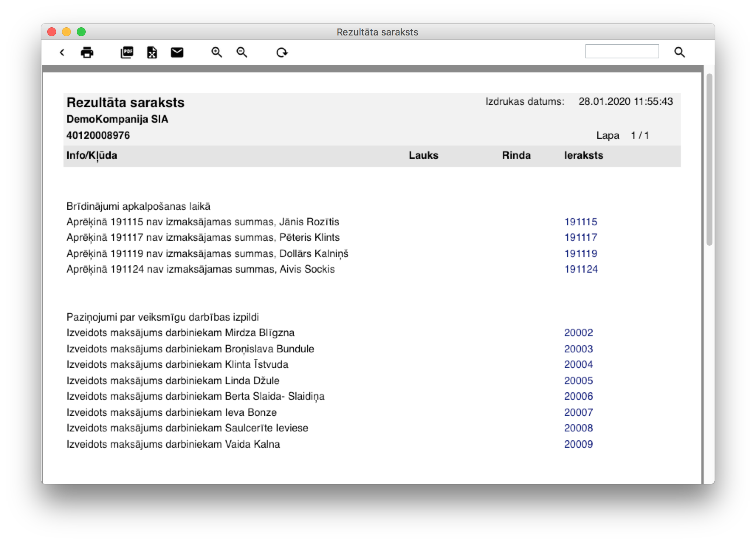Open payment record 20006
The height and width of the screenshot is (543, 756).
(578, 396)
